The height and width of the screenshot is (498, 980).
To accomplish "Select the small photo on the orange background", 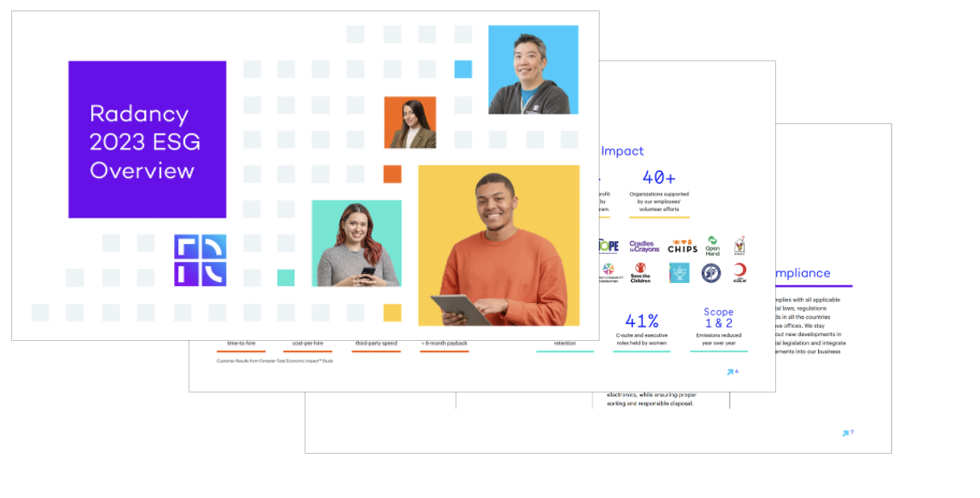I will click(410, 122).
